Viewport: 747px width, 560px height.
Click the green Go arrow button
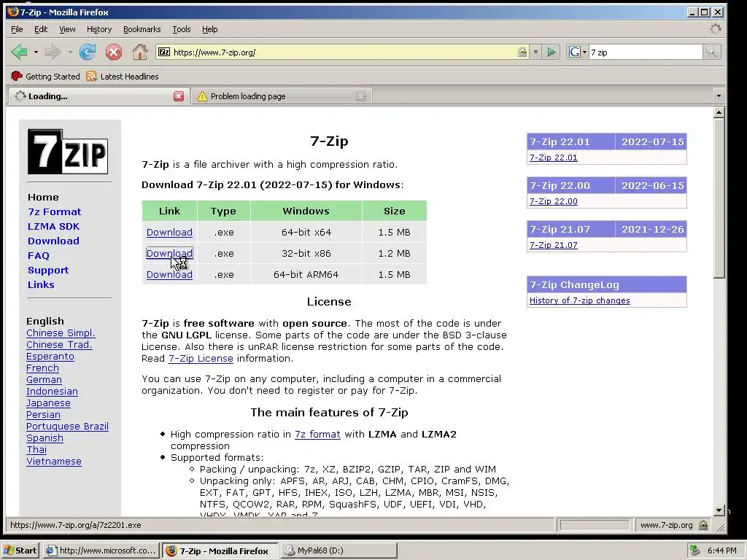pos(551,52)
